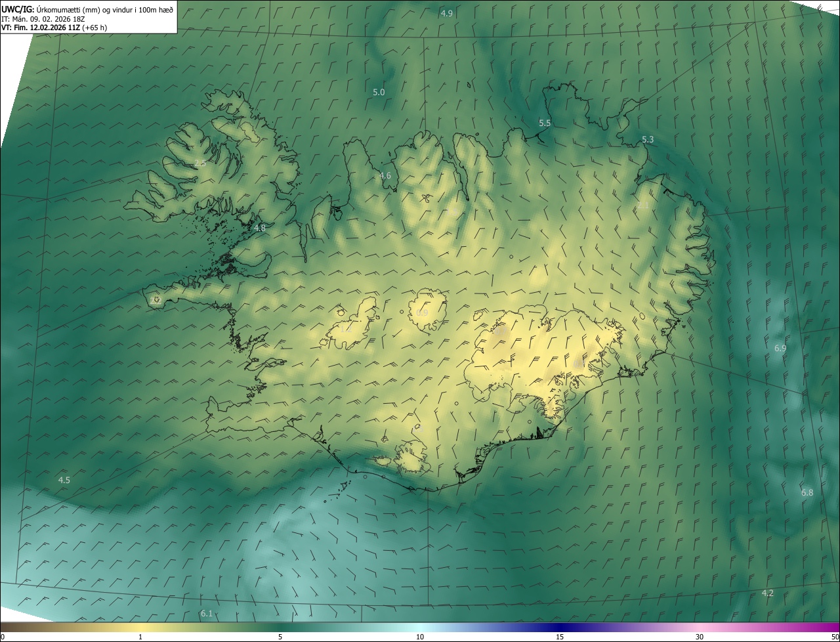
Task: Click the color scale tick label '30'
Action: coord(700,637)
